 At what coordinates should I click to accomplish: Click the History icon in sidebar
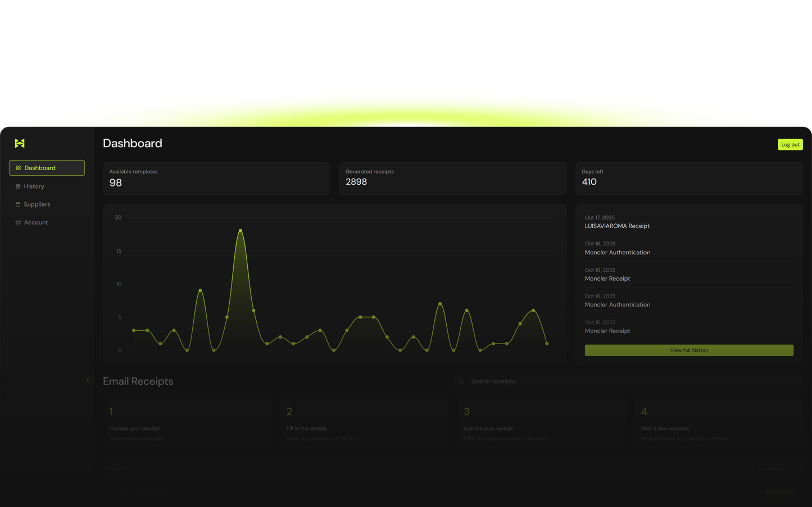(18, 186)
